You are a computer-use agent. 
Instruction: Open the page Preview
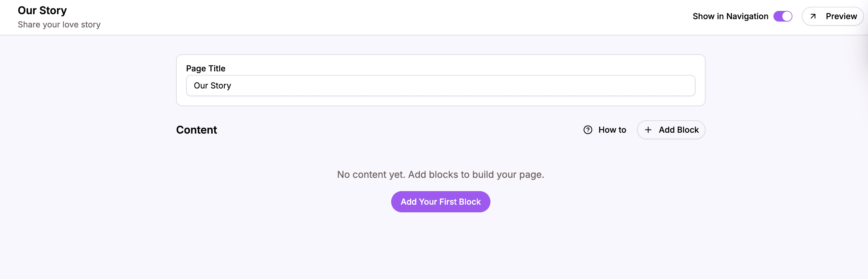point(832,16)
